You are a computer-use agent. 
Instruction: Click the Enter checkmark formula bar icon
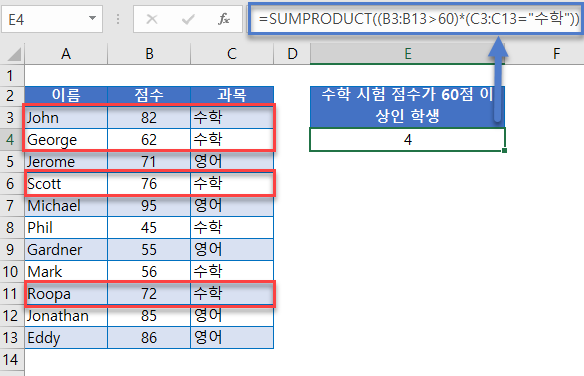click(188, 19)
